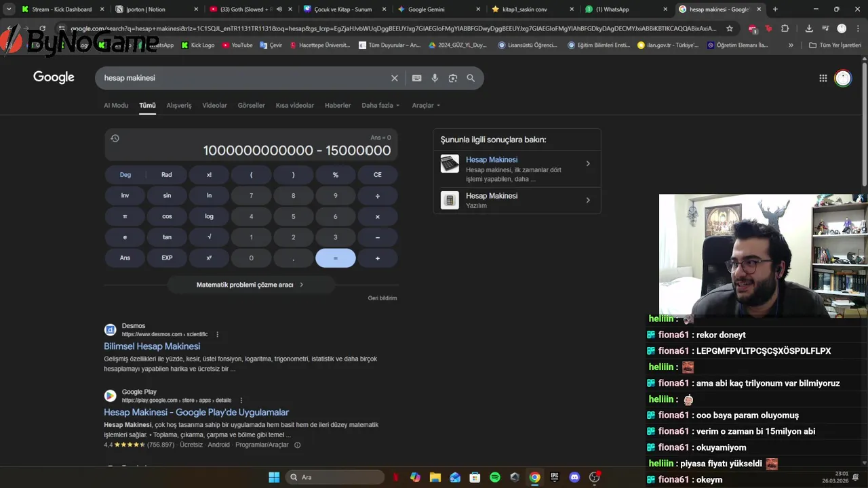Open the tab search dropdown arrow
Screen dimensions: 868x488
9,9
